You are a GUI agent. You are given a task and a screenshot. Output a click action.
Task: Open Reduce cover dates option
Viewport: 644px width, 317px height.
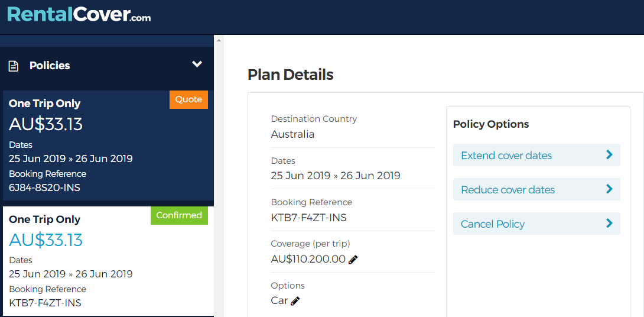pyautogui.click(x=536, y=189)
